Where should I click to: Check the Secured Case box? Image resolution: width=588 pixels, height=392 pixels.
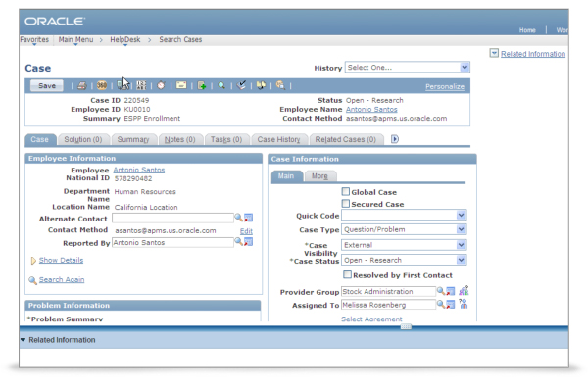[x=346, y=204]
